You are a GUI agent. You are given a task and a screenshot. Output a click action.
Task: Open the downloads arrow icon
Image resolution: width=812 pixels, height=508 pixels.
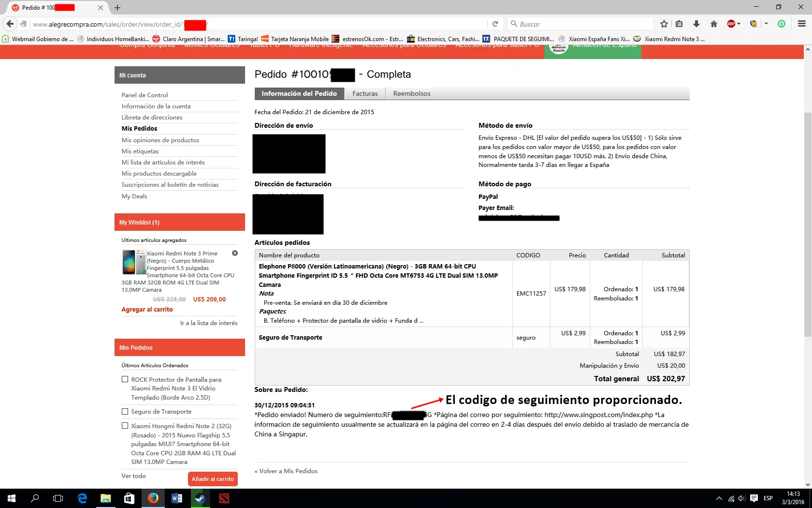[696, 24]
